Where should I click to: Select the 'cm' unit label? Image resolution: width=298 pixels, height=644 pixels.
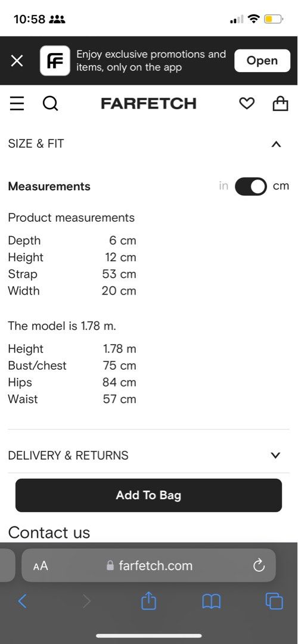click(x=281, y=186)
